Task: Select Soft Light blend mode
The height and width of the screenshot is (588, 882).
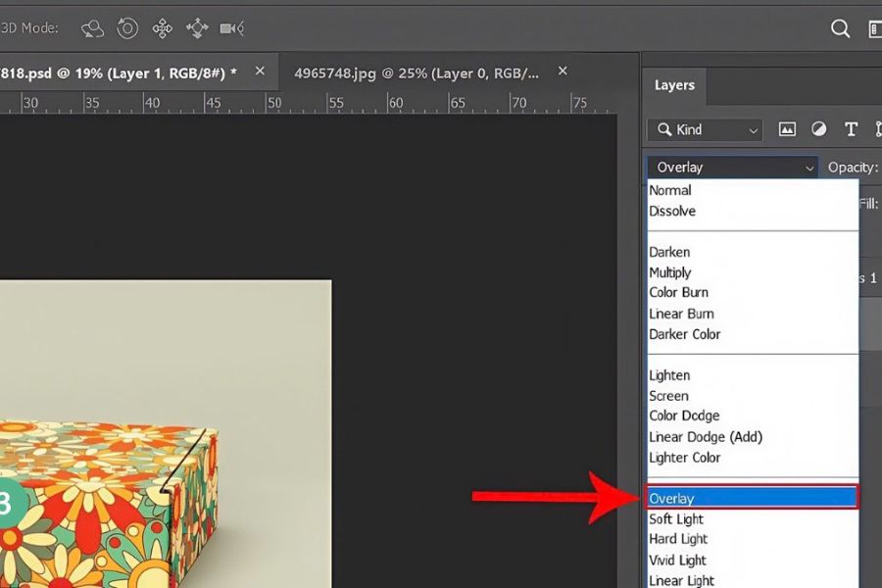Action: point(676,519)
